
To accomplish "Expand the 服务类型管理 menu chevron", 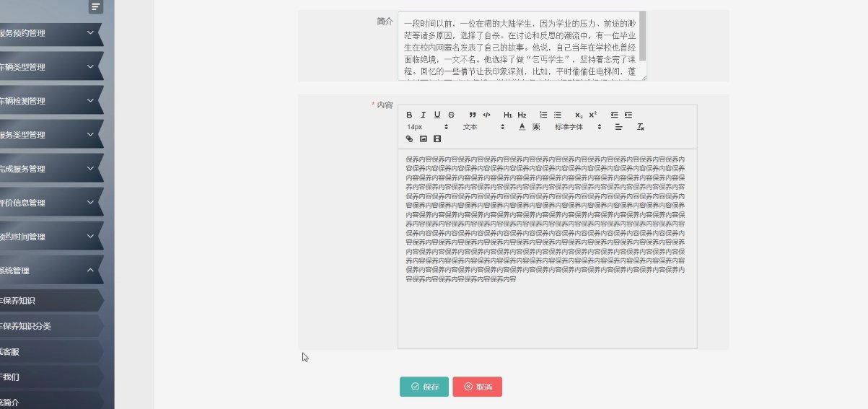I will (x=90, y=134).
